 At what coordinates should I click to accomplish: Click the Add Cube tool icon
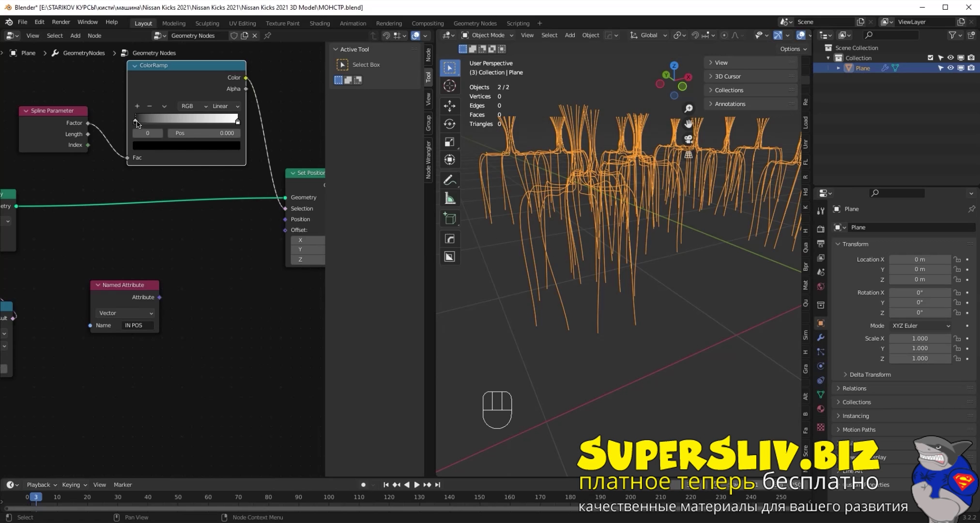(449, 218)
